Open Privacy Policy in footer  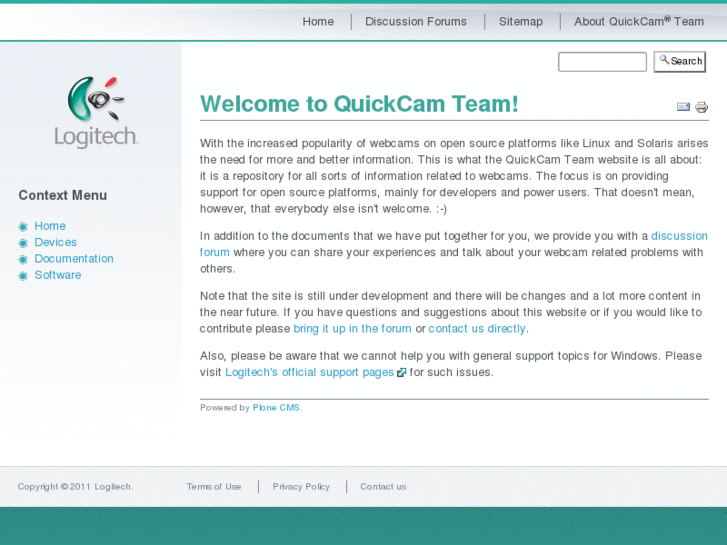click(301, 487)
